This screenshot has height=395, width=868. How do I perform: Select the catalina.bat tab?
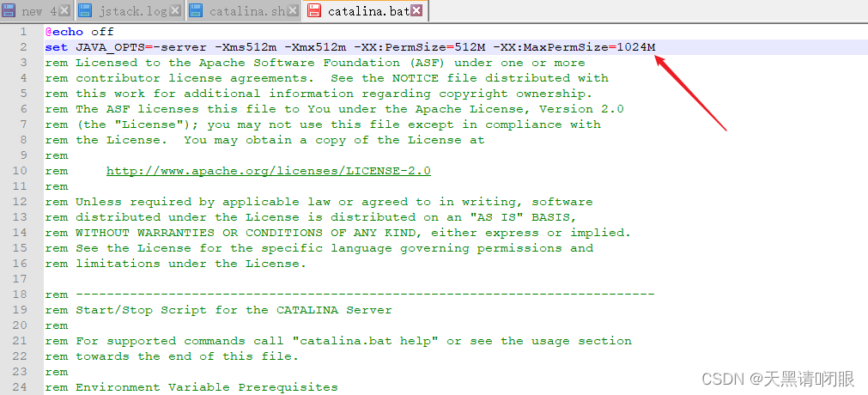click(367, 11)
